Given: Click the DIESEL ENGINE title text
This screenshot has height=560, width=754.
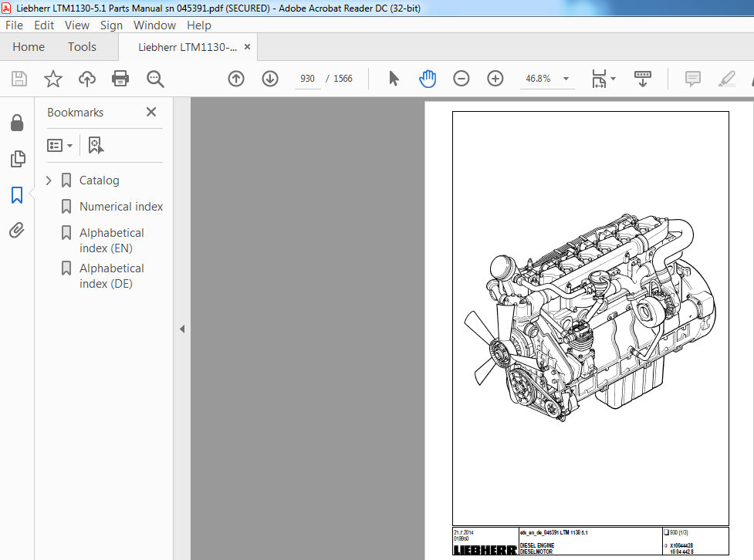Looking at the screenshot, I should click(537, 545).
